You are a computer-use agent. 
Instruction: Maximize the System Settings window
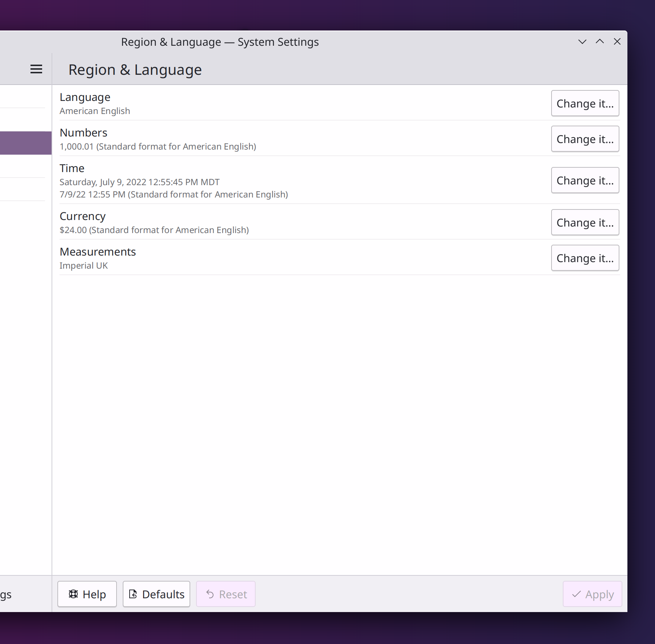click(x=599, y=42)
